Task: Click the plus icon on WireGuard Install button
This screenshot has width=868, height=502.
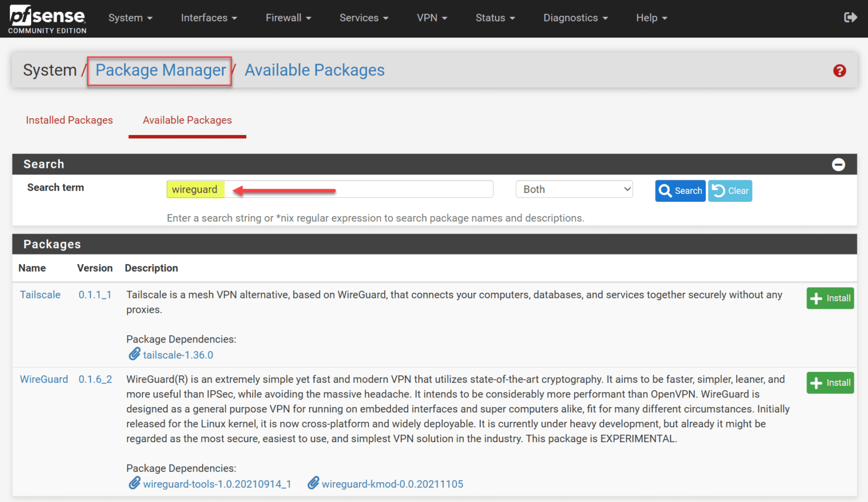Action: [815, 383]
